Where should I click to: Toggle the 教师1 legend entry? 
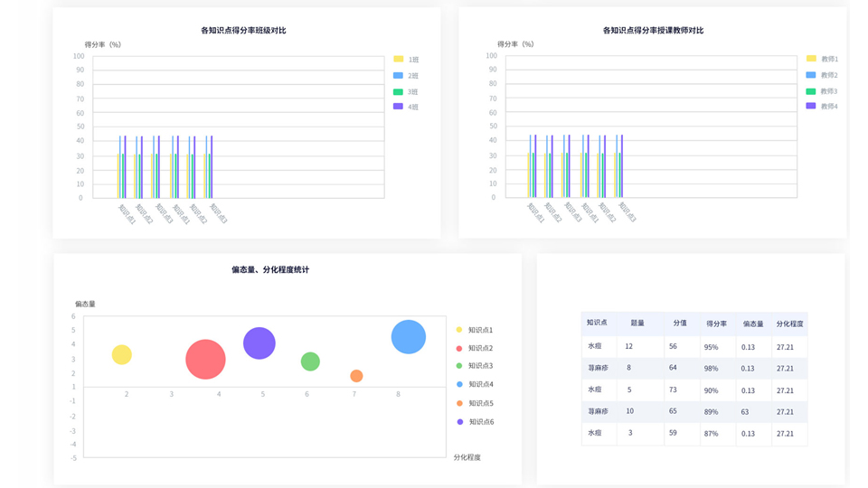[822, 60]
